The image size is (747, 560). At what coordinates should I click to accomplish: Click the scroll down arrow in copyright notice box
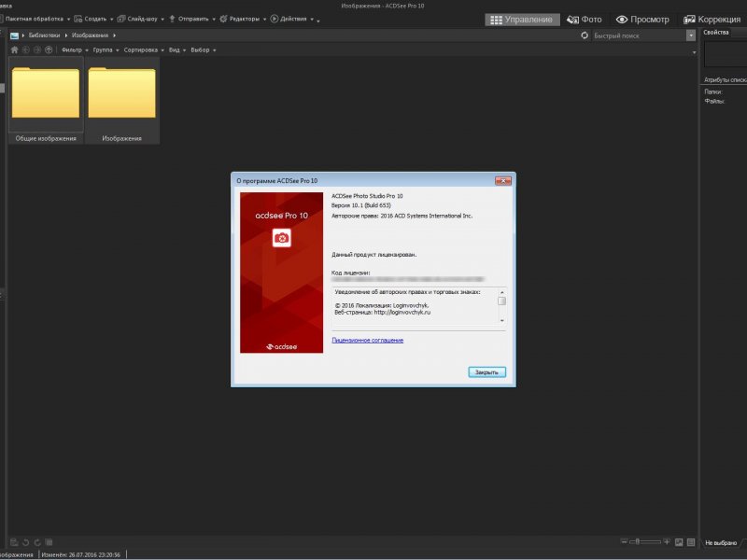click(501, 321)
